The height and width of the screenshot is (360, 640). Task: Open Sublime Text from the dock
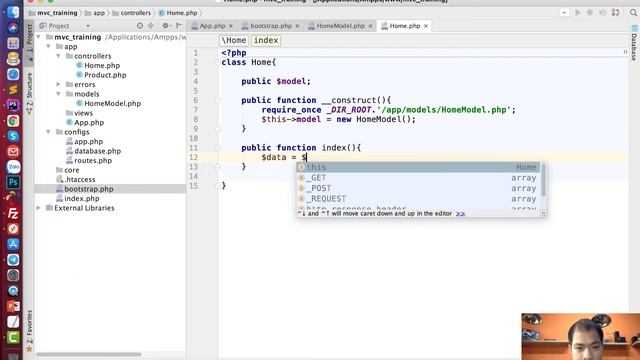point(13,89)
